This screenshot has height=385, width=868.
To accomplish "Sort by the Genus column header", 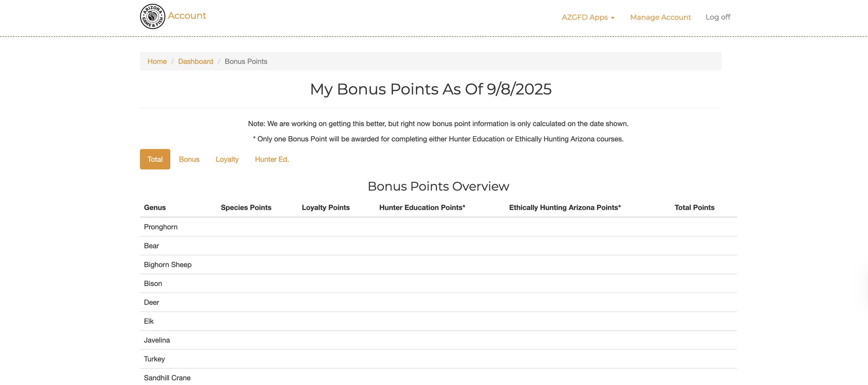I will (x=155, y=207).
